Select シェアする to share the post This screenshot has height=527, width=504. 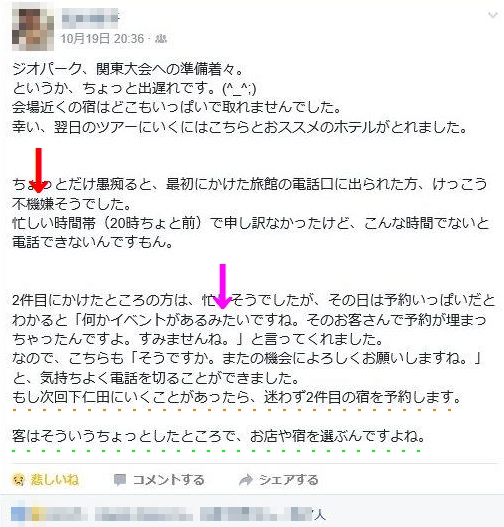click(x=288, y=480)
